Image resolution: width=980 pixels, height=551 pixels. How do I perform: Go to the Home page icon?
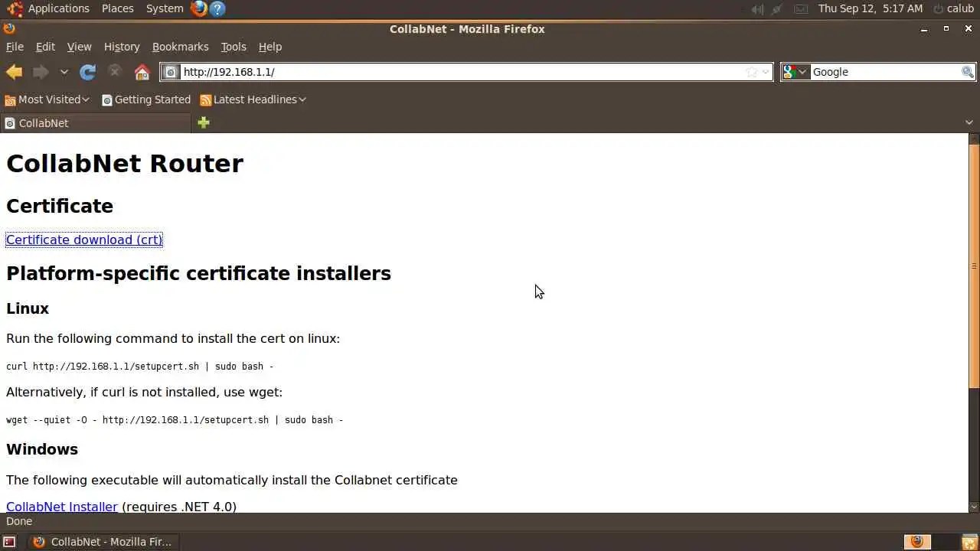[142, 72]
